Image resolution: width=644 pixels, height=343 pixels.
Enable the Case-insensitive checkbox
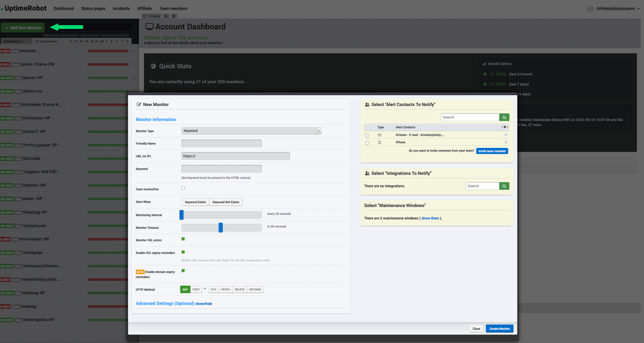[x=183, y=188]
